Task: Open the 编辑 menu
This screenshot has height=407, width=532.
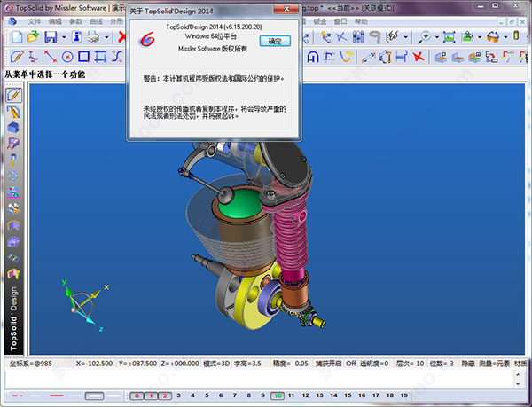Action: 55,21
